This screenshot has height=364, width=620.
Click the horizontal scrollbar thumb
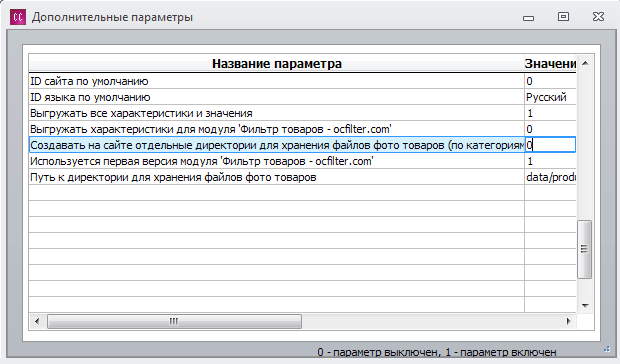point(174,321)
